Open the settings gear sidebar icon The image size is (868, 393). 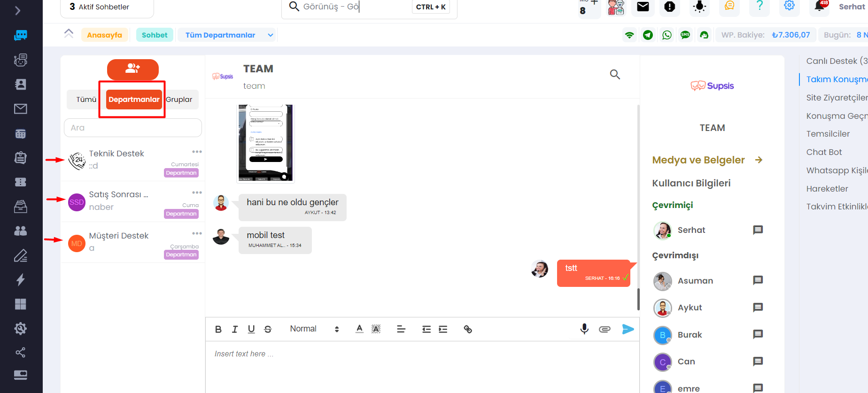[21, 328]
